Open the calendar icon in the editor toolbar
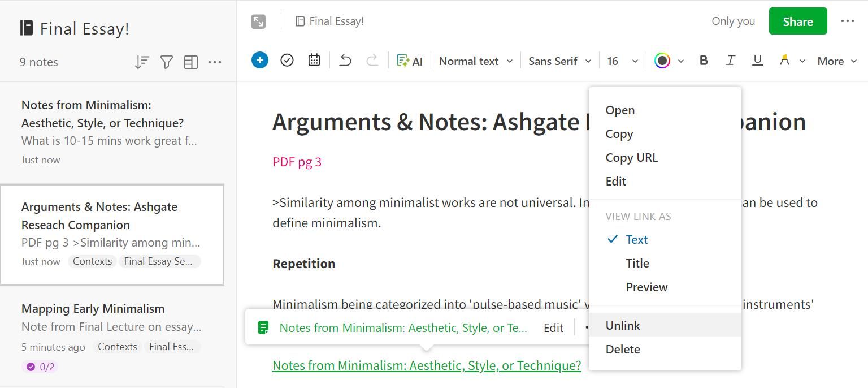Screen dimensions: 868x388 point(314,60)
